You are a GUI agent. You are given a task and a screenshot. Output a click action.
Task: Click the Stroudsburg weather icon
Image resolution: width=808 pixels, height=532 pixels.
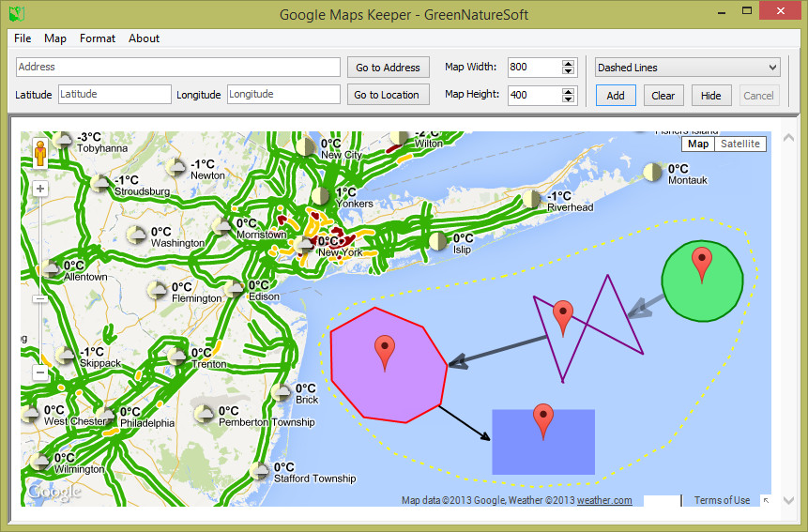(x=100, y=183)
